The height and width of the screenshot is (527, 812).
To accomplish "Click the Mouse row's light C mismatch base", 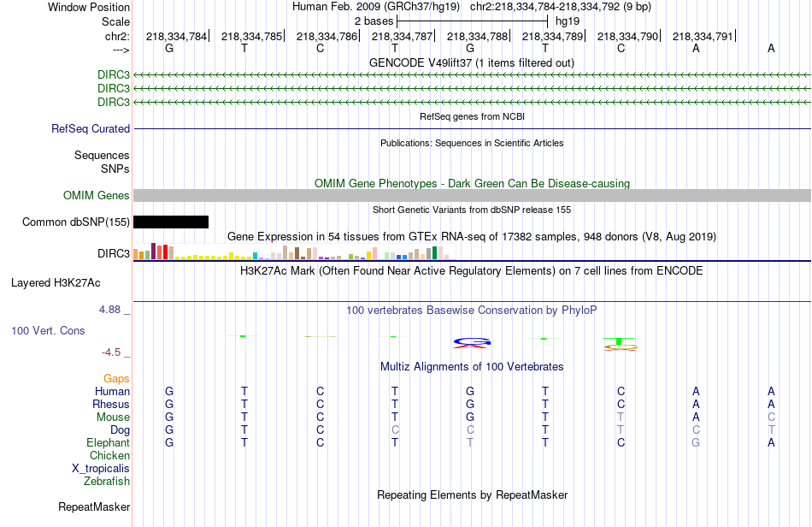I will pos(771,417).
